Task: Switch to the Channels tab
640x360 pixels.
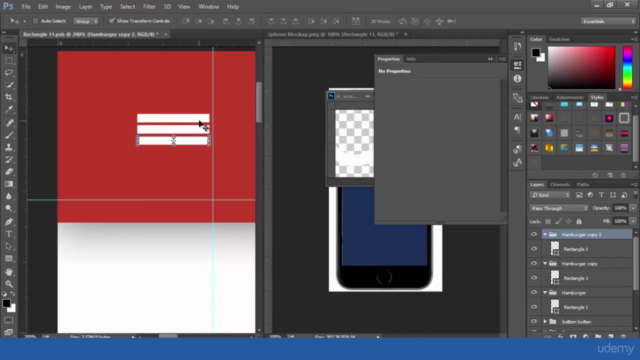Action: tap(560, 184)
